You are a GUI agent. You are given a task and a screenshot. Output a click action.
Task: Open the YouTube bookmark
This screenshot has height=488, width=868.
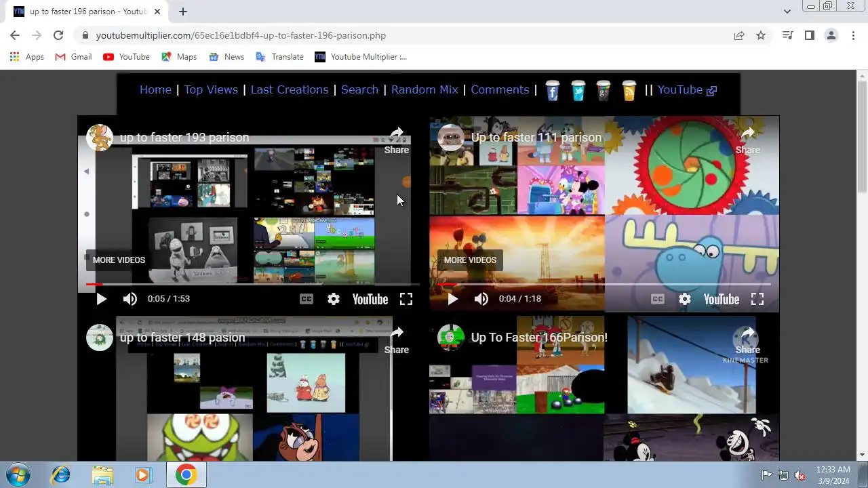pyautogui.click(x=126, y=57)
